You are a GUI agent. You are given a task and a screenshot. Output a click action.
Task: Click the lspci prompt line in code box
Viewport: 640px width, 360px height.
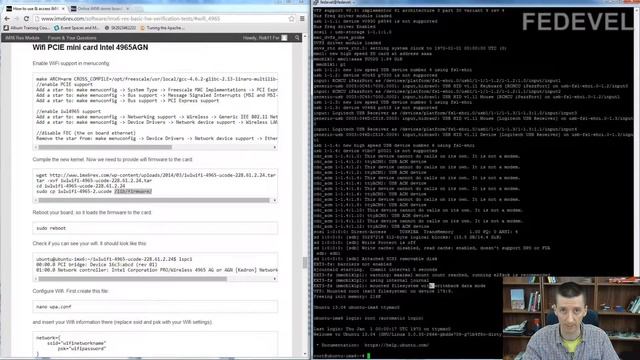114,259
